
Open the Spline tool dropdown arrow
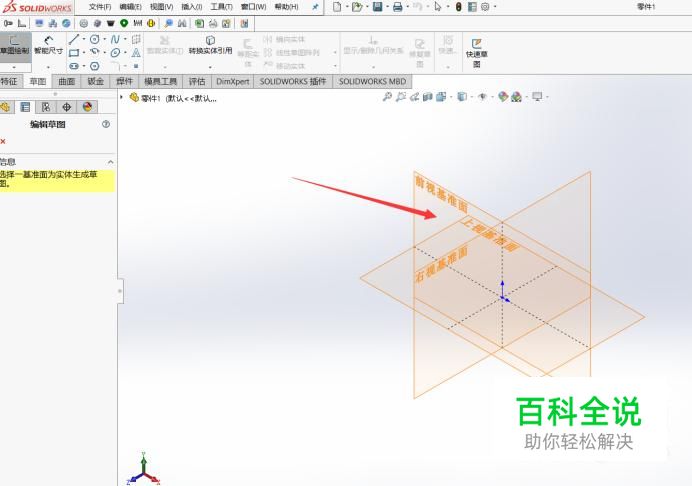click(x=125, y=39)
